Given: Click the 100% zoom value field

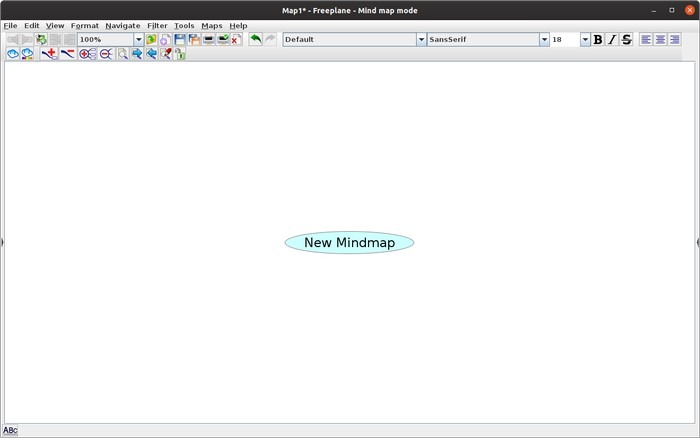Looking at the screenshot, I should [106, 39].
